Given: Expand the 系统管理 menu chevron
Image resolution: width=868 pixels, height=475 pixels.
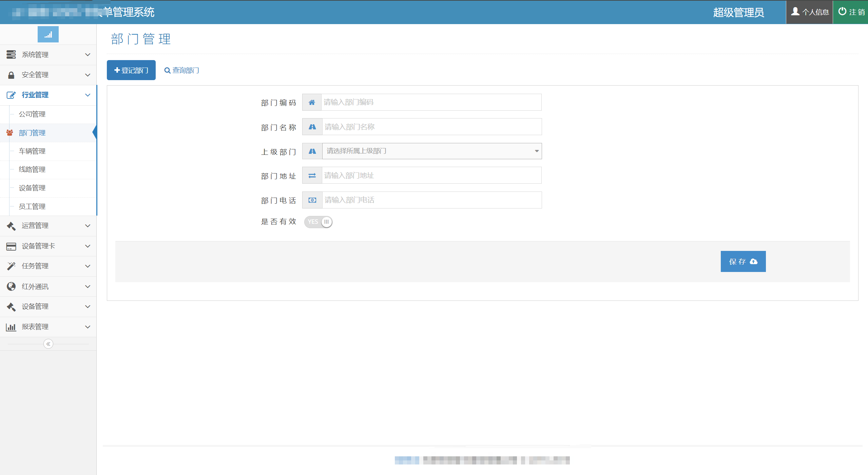Looking at the screenshot, I should pyautogui.click(x=88, y=55).
